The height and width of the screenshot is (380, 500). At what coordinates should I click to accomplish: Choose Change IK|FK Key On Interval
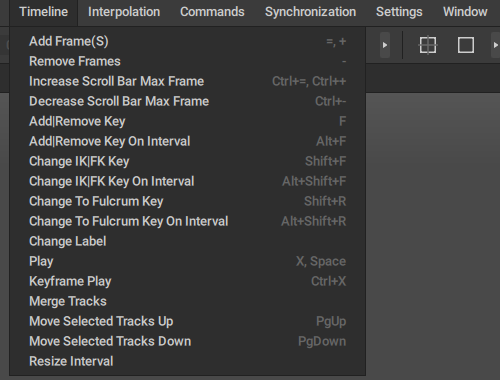pos(188,181)
